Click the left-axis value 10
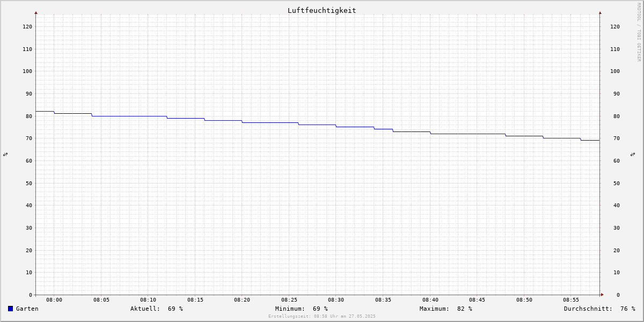 (x=29, y=272)
